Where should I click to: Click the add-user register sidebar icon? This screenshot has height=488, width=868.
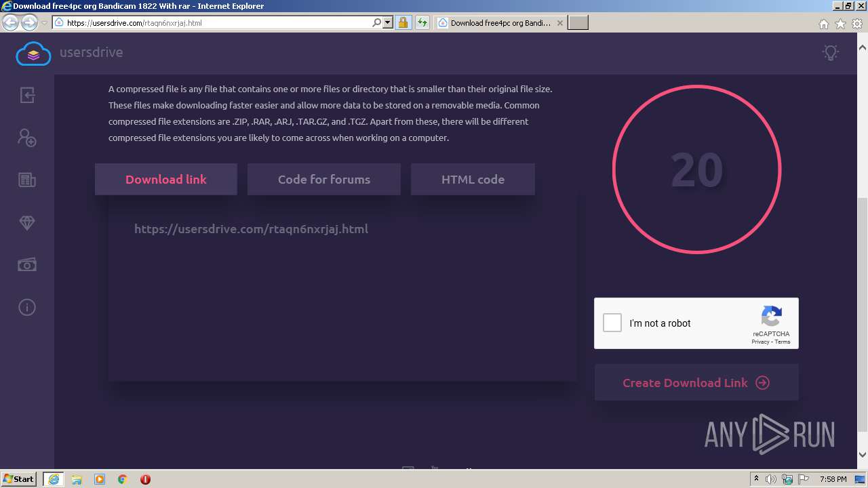point(27,138)
